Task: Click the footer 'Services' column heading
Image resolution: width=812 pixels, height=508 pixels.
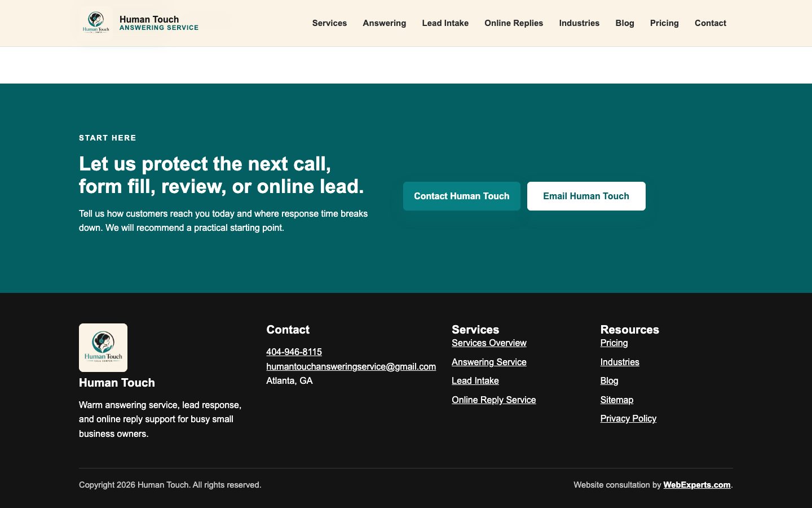Action: (x=475, y=330)
